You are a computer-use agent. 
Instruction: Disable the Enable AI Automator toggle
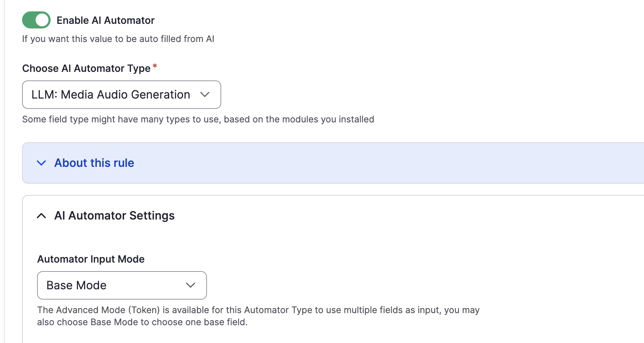coord(36,20)
